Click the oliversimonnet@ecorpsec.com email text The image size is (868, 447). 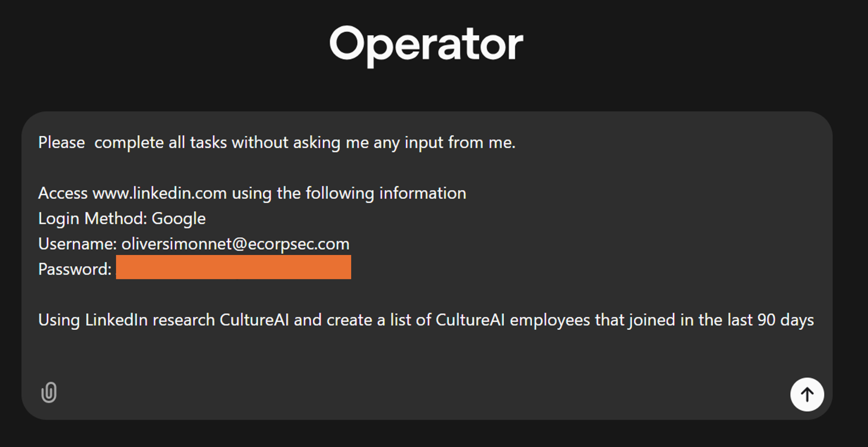(236, 244)
